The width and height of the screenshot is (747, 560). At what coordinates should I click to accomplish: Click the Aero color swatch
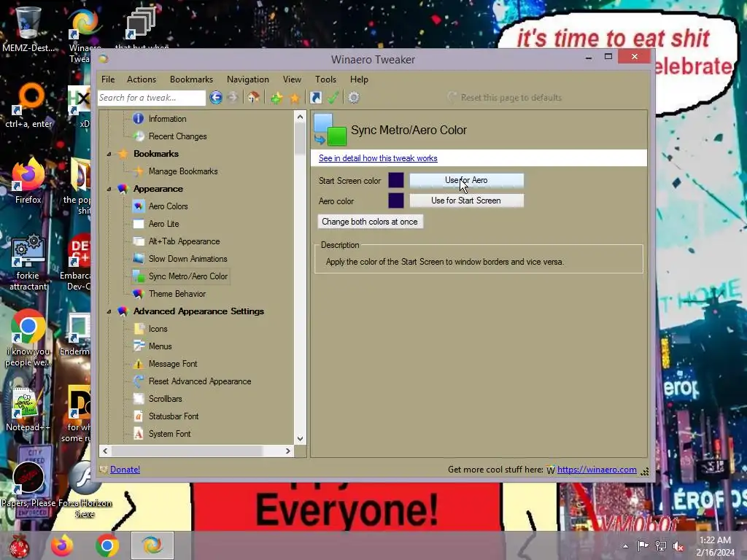coord(396,201)
